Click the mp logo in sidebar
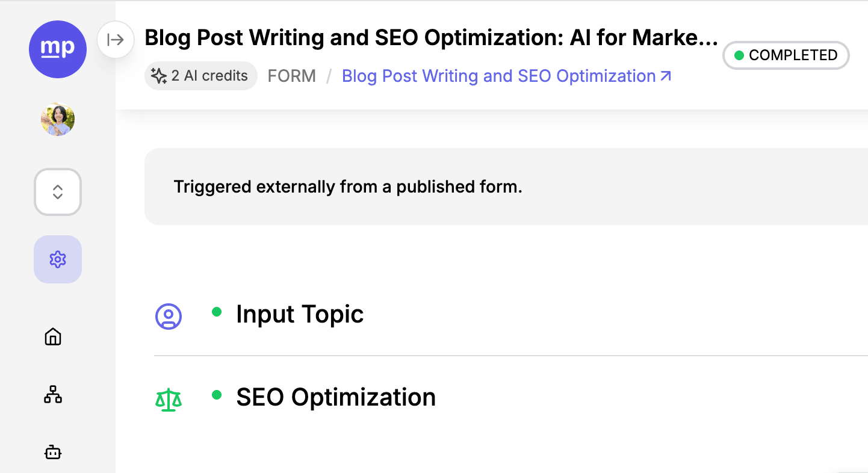 58,49
